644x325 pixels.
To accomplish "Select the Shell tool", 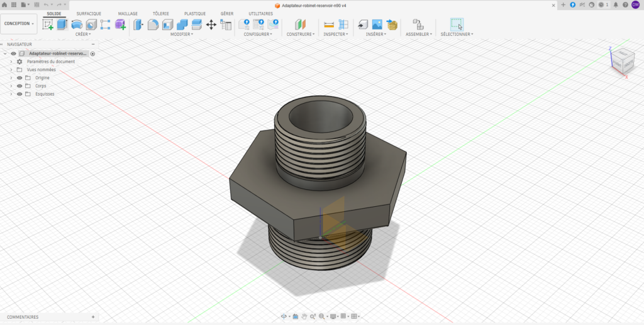I will point(167,25).
